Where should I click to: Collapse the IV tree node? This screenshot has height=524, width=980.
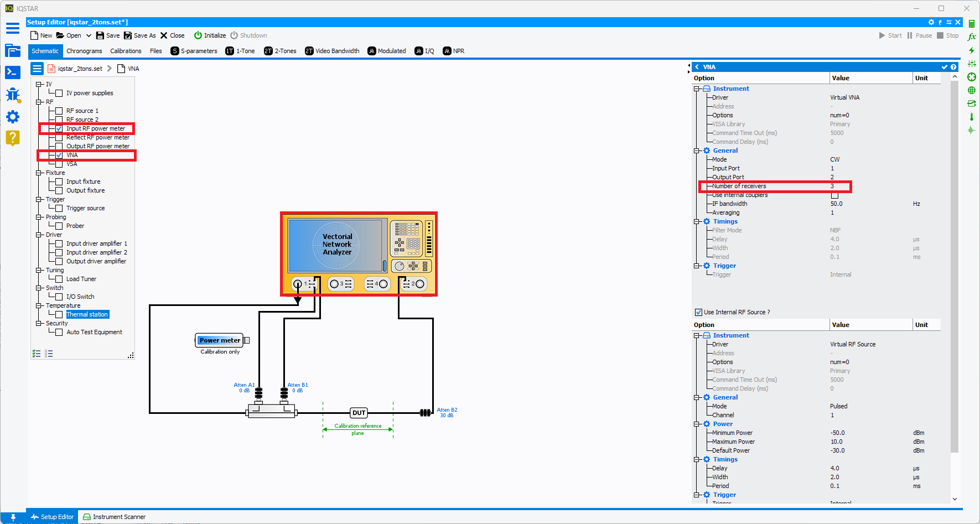pyautogui.click(x=39, y=84)
